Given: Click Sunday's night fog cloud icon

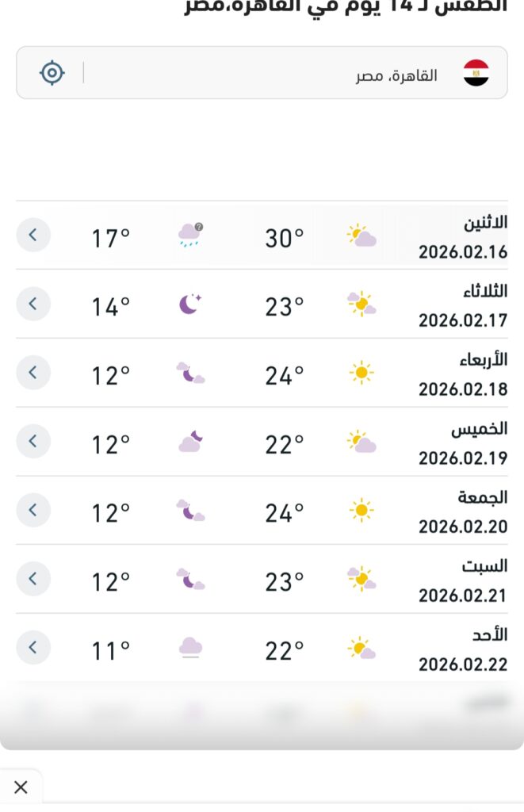Looking at the screenshot, I should click(x=190, y=648).
